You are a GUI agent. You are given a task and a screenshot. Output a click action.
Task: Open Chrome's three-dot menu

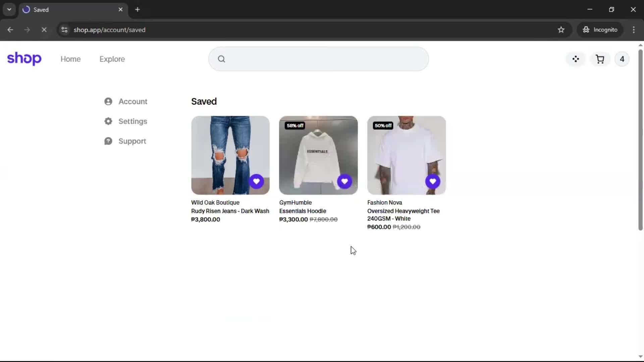tap(634, 30)
